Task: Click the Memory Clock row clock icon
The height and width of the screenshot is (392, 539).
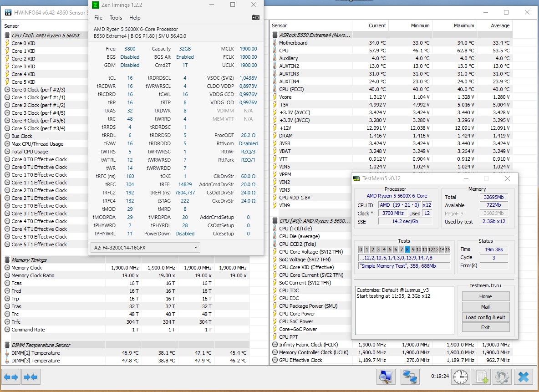Action: tap(7, 268)
